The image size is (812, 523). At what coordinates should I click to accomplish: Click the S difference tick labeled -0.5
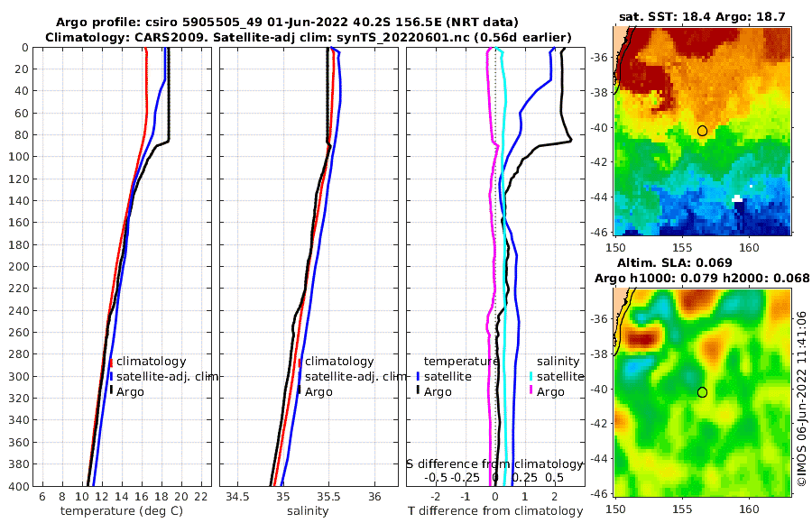[x=436, y=477]
